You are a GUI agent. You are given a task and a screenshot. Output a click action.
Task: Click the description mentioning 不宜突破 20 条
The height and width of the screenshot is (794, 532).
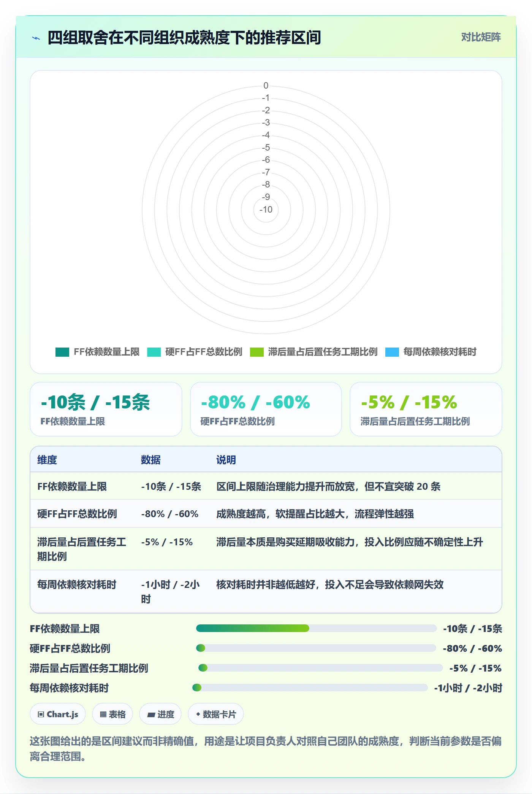point(328,486)
